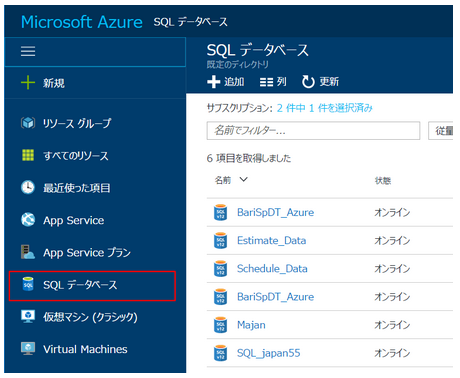This screenshot has height=378, width=460.
Task: Focus the 名前でフィルター filter field
Action: point(313,131)
